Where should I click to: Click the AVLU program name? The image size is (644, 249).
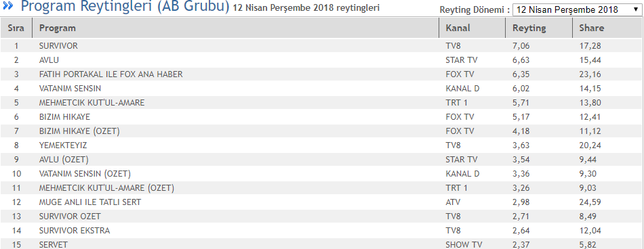[x=49, y=60]
